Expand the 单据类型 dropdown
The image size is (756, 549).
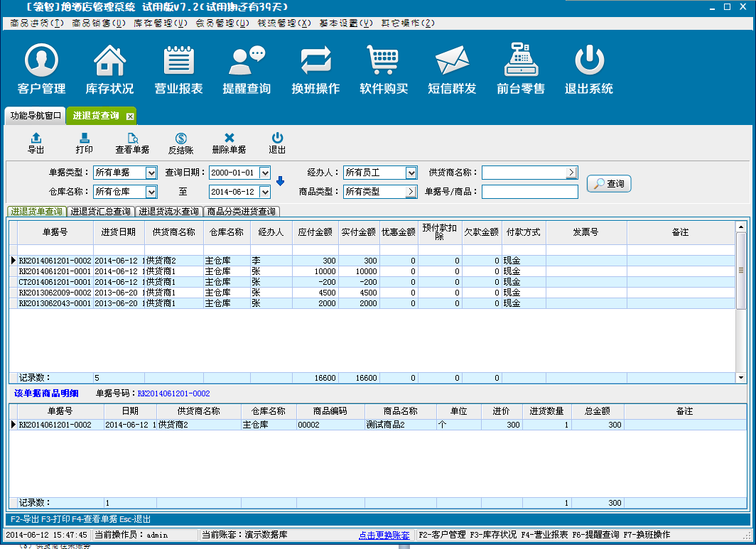tap(151, 173)
